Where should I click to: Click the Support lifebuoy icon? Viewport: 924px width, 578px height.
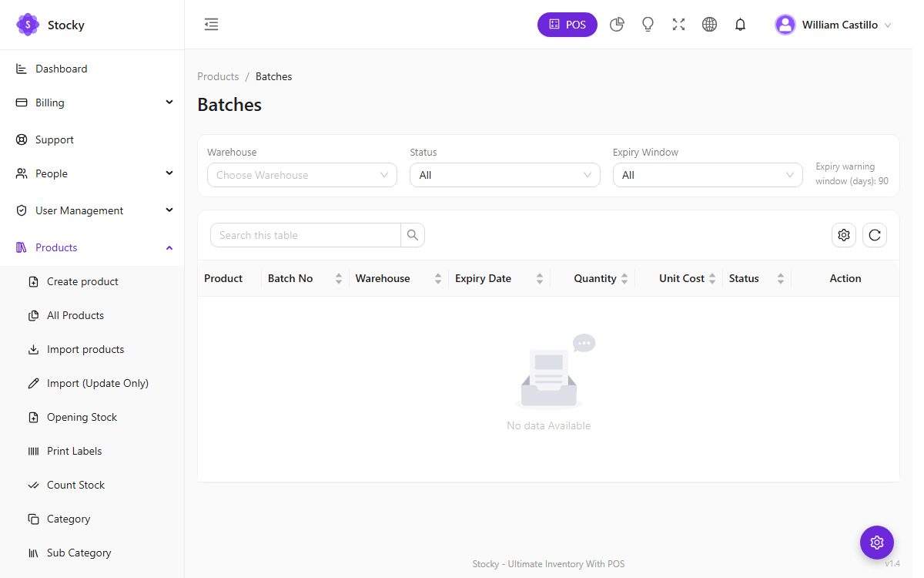(x=22, y=139)
